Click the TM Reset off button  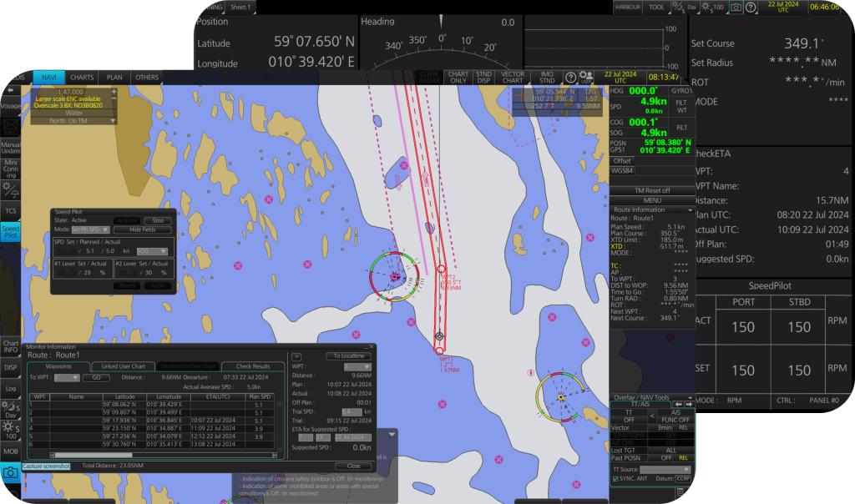tap(652, 191)
